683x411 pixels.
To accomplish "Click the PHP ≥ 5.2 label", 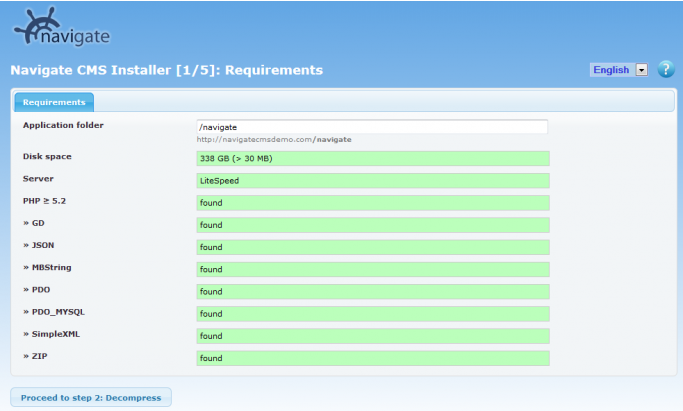I will coord(44,201).
